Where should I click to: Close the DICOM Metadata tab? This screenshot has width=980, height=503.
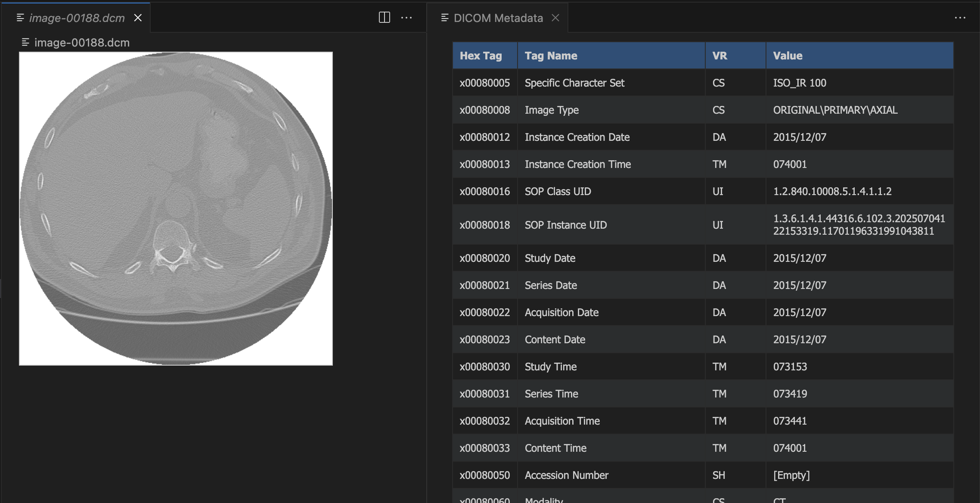tap(555, 18)
